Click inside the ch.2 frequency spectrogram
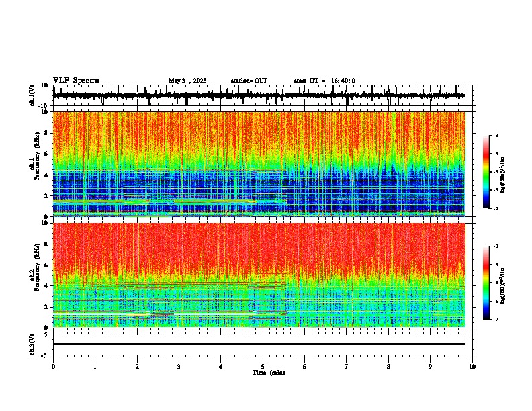 (259, 275)
